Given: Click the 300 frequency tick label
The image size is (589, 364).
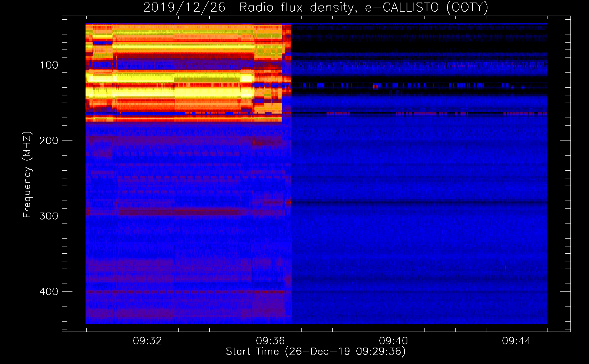Looking at the screenshot, I should click(49, 216).
